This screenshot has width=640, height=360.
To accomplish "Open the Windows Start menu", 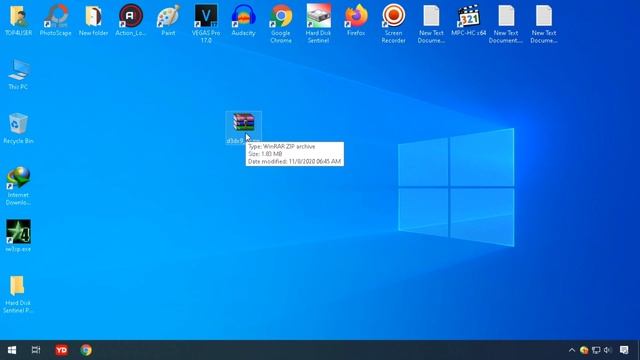I will tap(12, 350).
